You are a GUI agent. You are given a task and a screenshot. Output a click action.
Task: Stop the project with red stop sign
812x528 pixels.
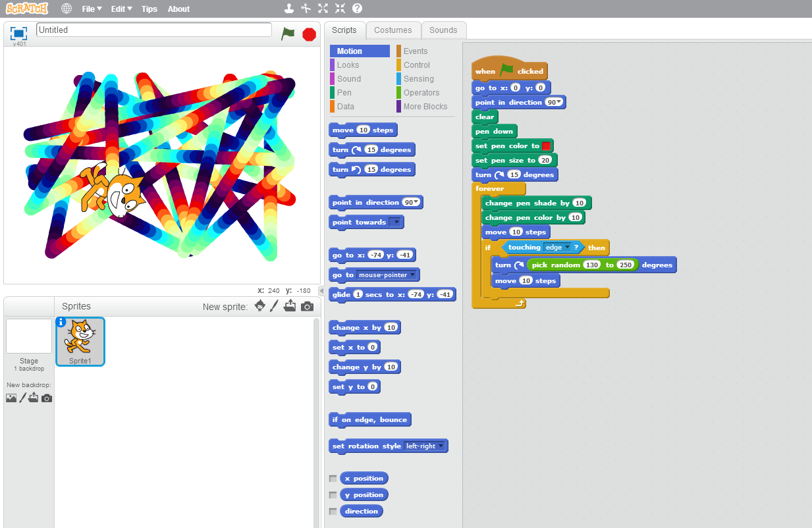tap(310, 34)
